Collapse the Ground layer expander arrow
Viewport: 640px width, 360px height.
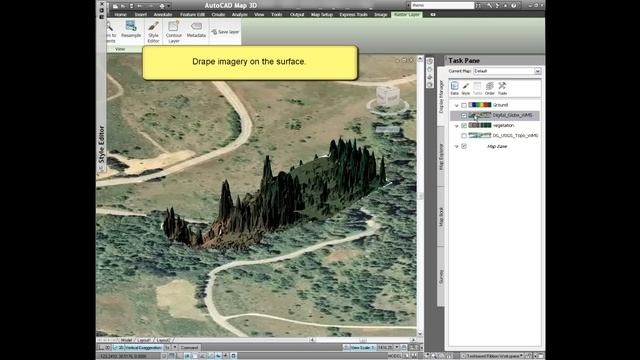[x=456, y=105]
